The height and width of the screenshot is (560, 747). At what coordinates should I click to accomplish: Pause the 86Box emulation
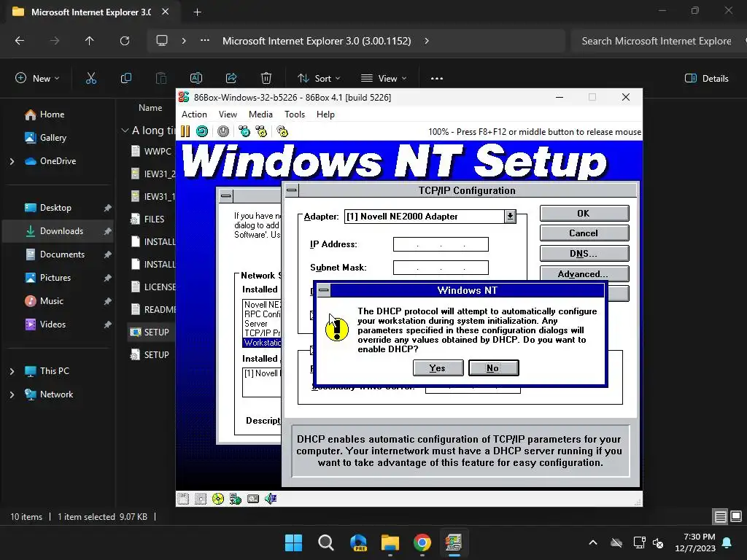pyautogui.click(x=185, y=131)
